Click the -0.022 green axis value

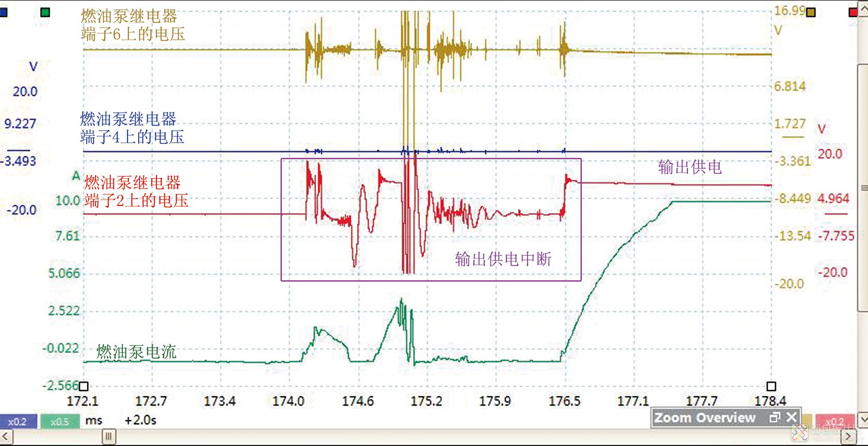61,348
